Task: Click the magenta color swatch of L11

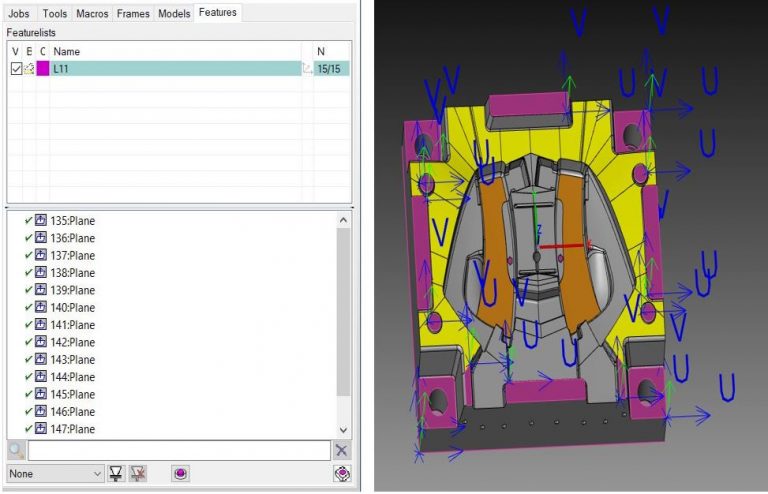Action: pos(42,68)
